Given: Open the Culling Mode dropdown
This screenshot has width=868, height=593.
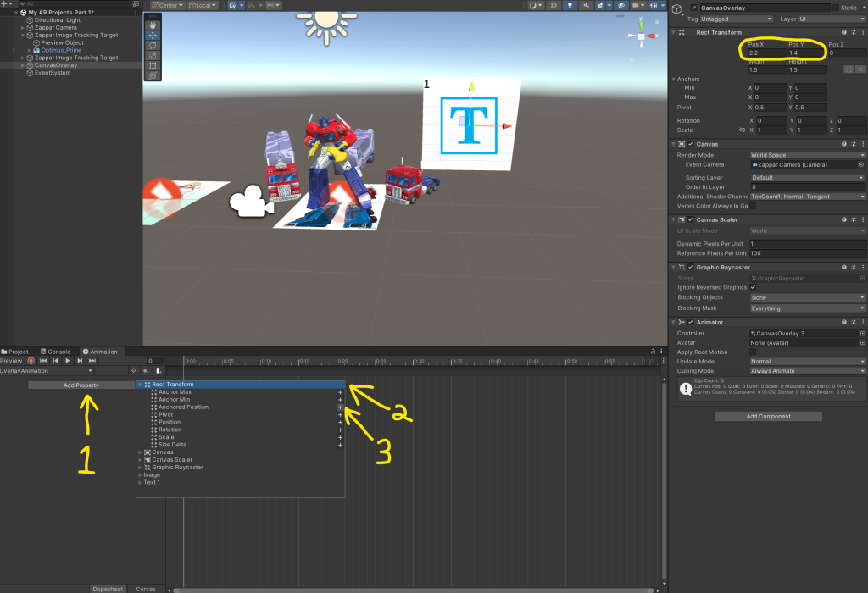Looking at the screenshot, I should (807, 371).
